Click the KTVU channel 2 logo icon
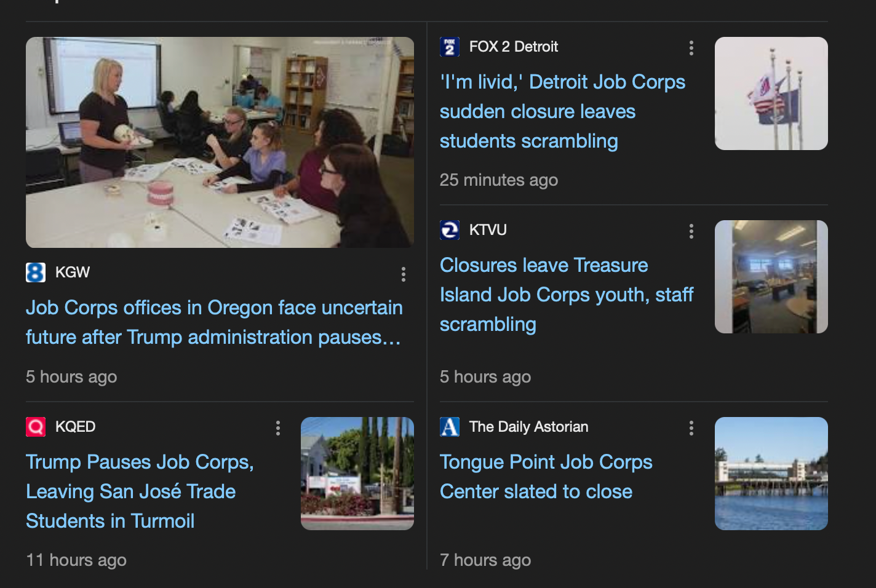This screenshot has width=876, height=588. click(450, 230)
